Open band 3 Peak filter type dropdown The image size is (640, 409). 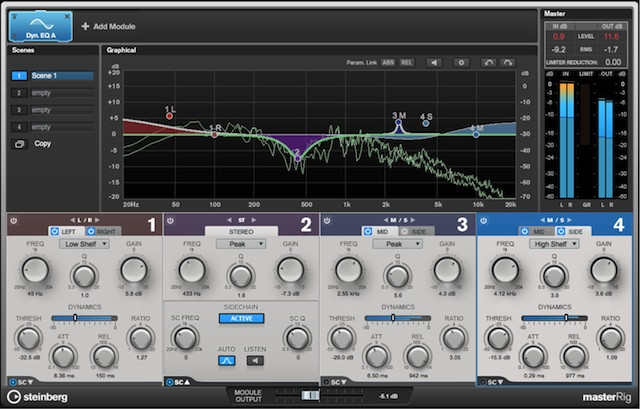click(398, 244)
